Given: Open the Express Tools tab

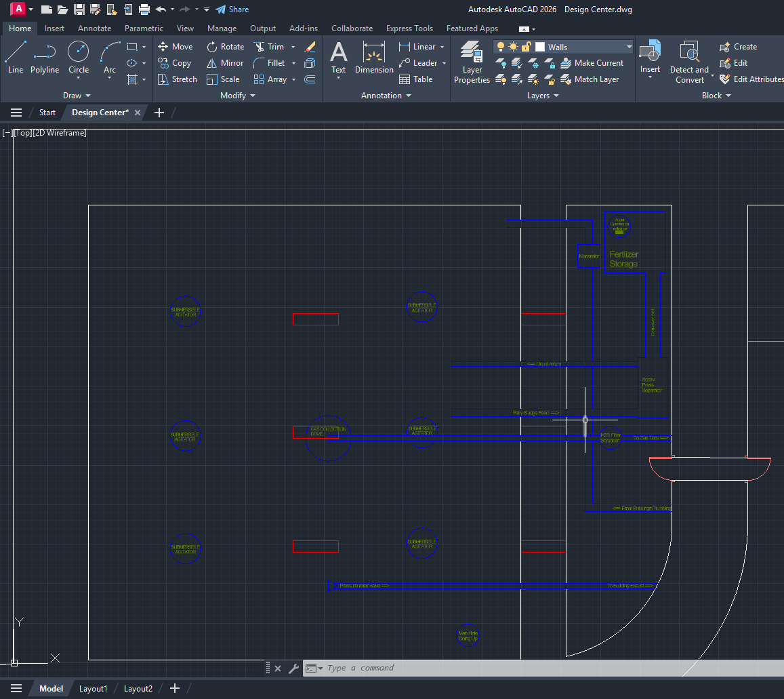Looking at the screenshot, I should (x=409, y=28).
